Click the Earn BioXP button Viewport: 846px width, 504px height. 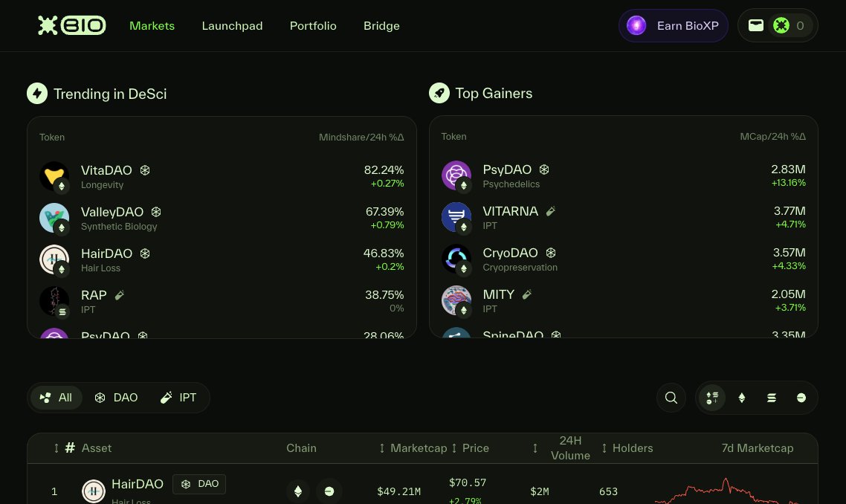(674, 25)
